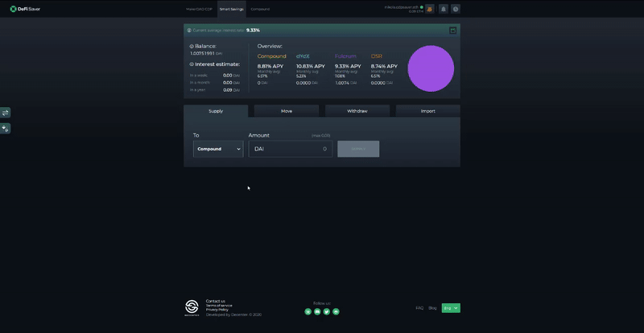Open the Contact us link
This screenshot has width=644, height=333.
(x=216, y=301)
